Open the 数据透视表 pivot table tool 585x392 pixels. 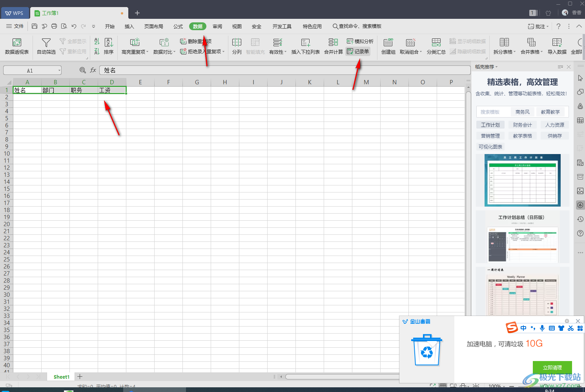(16, 46)
